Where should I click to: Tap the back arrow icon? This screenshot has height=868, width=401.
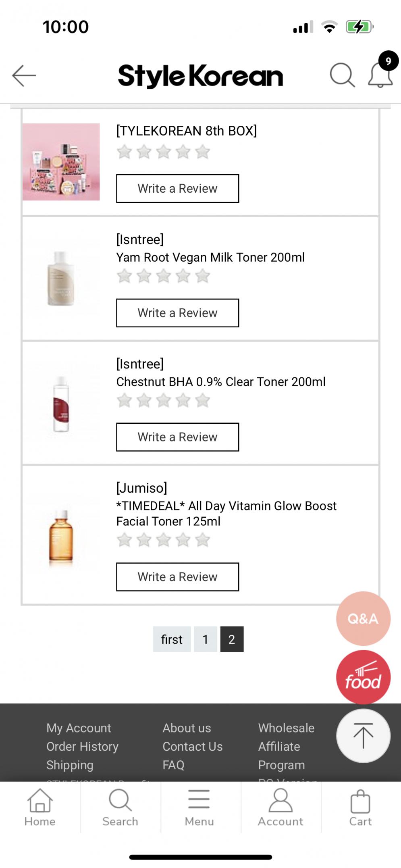coord(24,75)
